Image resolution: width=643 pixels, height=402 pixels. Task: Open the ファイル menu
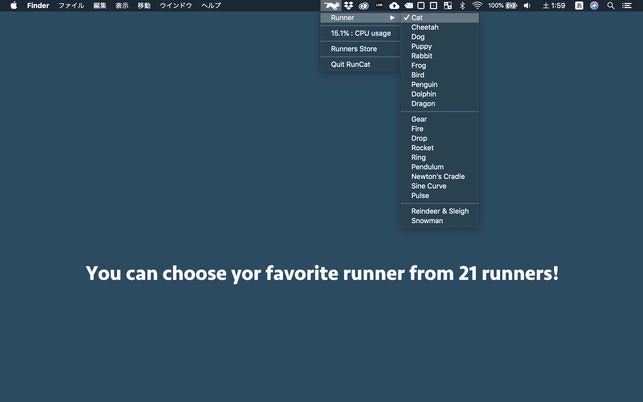click(x=71, y=6)
